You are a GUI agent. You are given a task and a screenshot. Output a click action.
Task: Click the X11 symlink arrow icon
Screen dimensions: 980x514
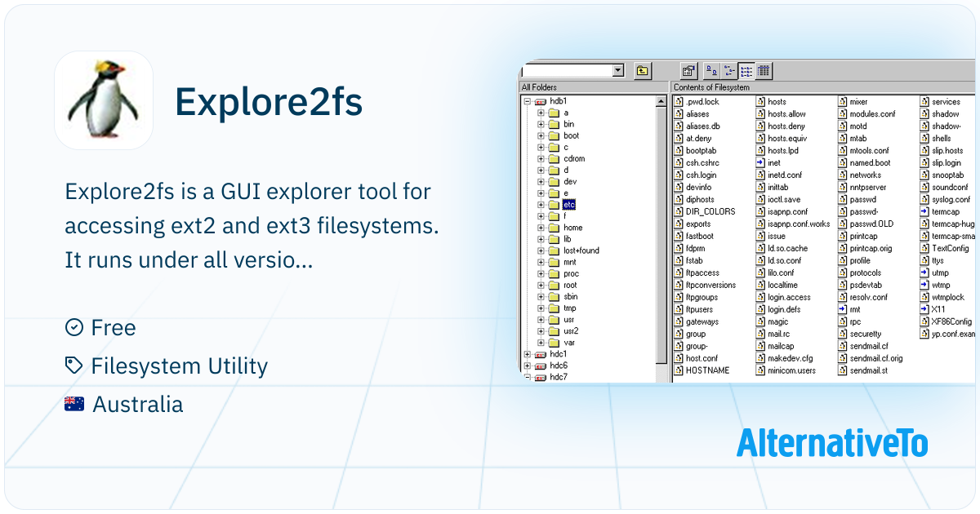click(x=924, y=310)
